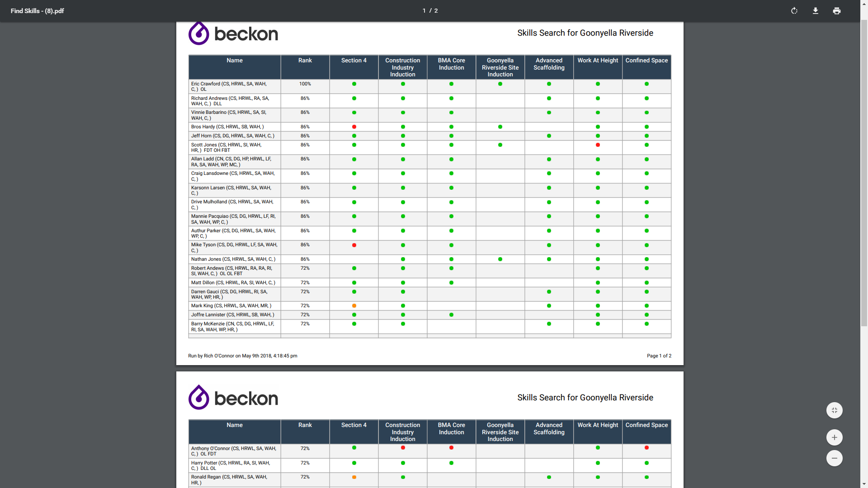Click the beckon logo on page two
The image size is (868, 488).
(233, 398)
